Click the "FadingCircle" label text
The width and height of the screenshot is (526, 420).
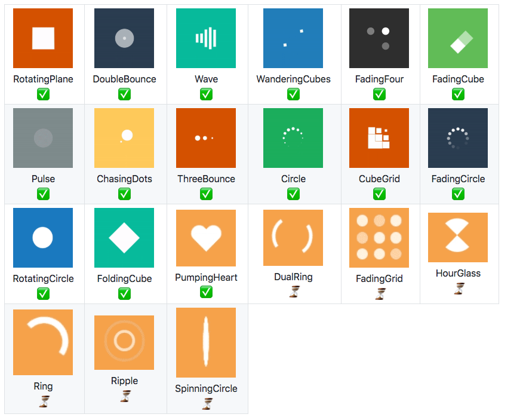(x=459, y=179)
